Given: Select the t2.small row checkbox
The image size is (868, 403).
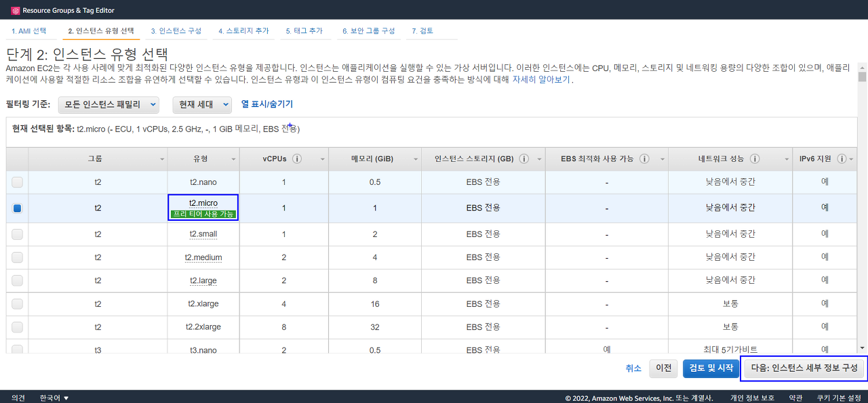Looking at the screenshot, I should (17, 234).
